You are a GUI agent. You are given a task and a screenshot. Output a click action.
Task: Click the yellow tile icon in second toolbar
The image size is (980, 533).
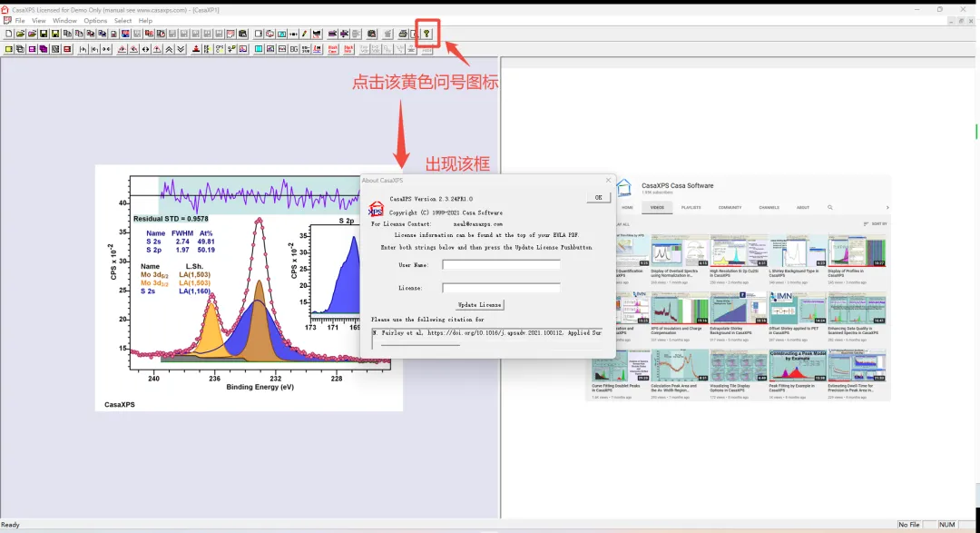(9, 49)
